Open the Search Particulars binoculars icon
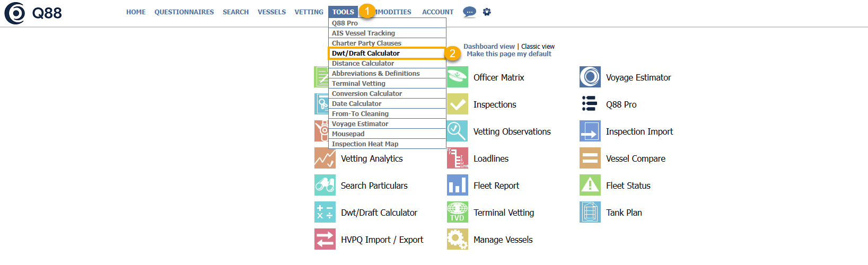Viewport: 868px width, 265px height. [x=325, y=185]
